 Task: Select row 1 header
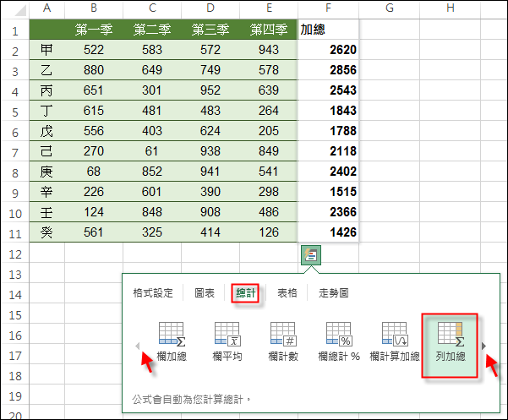point(15,30)
